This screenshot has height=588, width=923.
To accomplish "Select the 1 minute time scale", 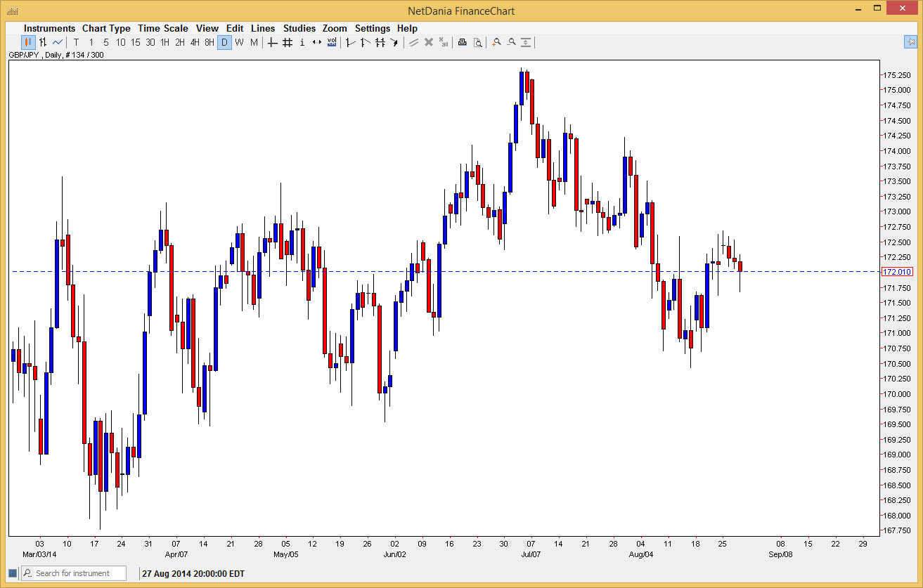I will point(91,43).
